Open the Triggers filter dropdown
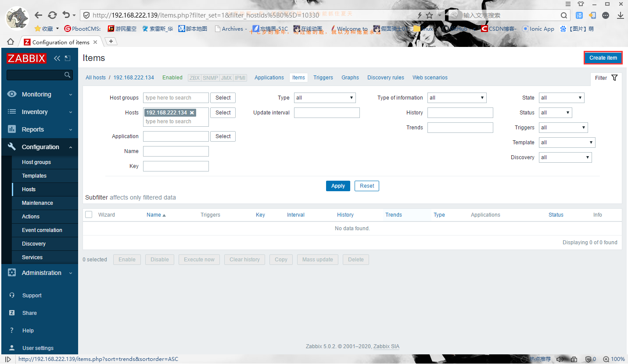 [563, 128]
